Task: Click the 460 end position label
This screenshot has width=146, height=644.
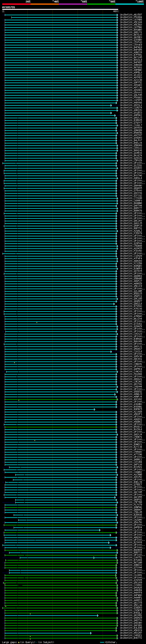Action: tap(115, 11)
